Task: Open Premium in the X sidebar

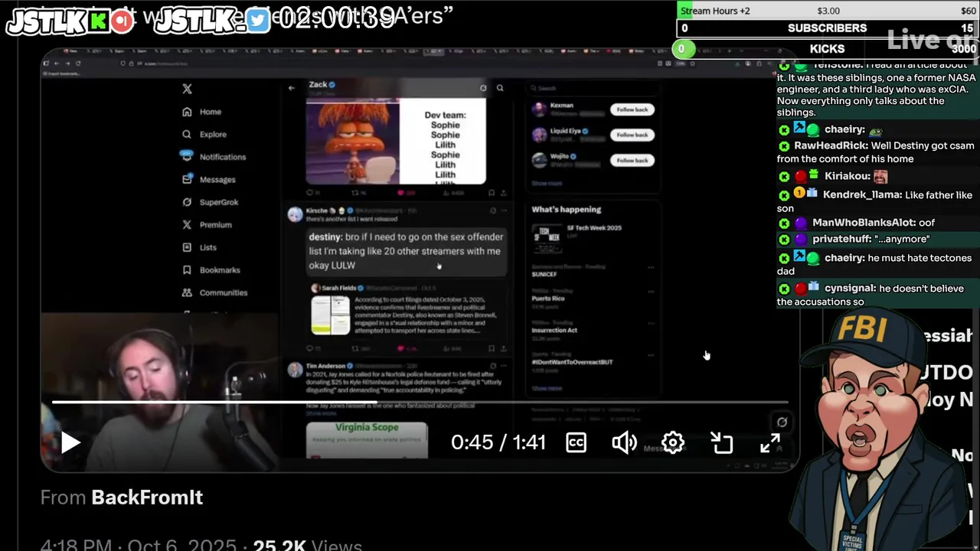Action: coord(207,224)
